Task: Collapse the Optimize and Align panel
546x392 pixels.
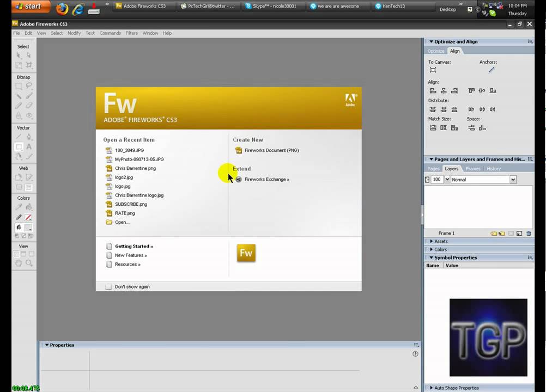Action: point(431,42)
